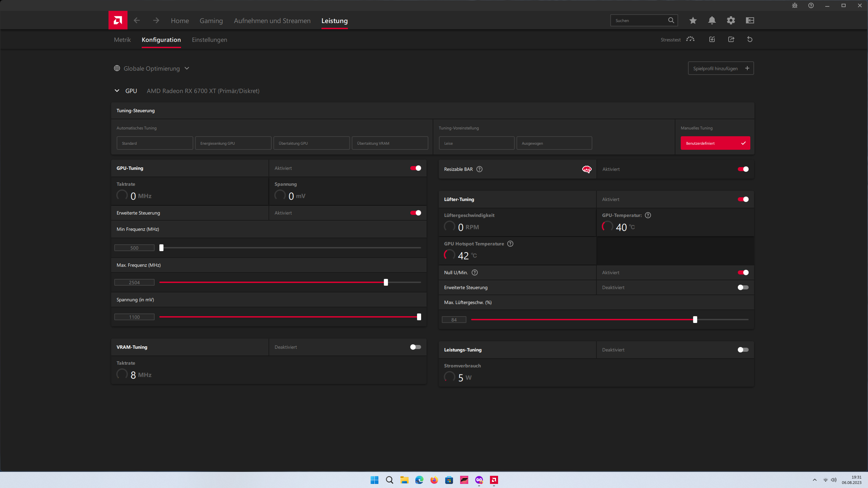Open favorites star icon
Screen dimensions: 868x488
[693, 20]
